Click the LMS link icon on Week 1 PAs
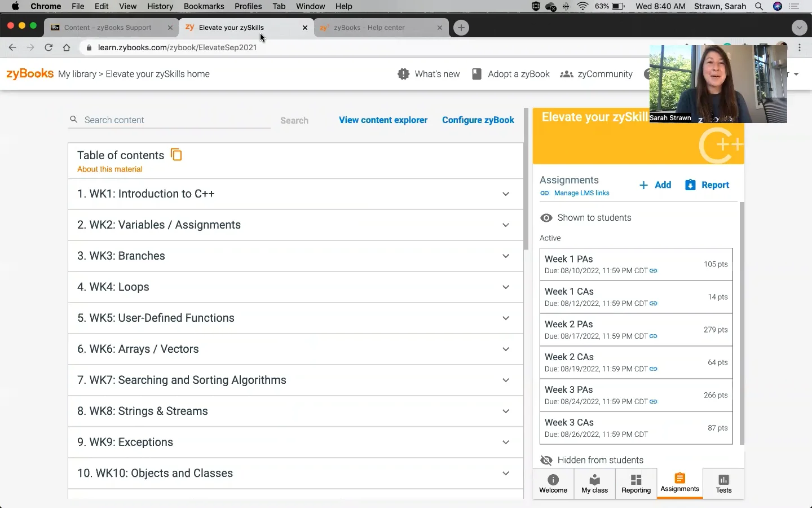This screenshot has height=508, width=812. click(654, 271)
